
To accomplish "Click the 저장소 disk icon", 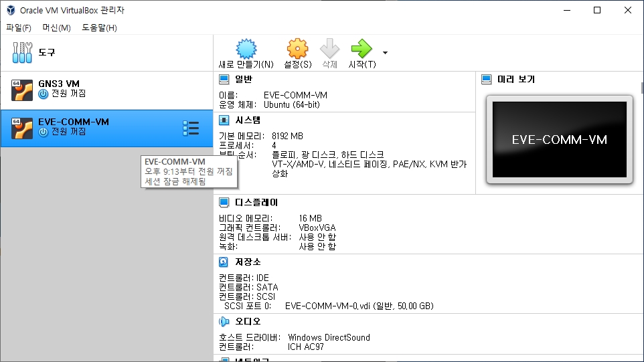I will pyautogui.click(x=224, y=262).
